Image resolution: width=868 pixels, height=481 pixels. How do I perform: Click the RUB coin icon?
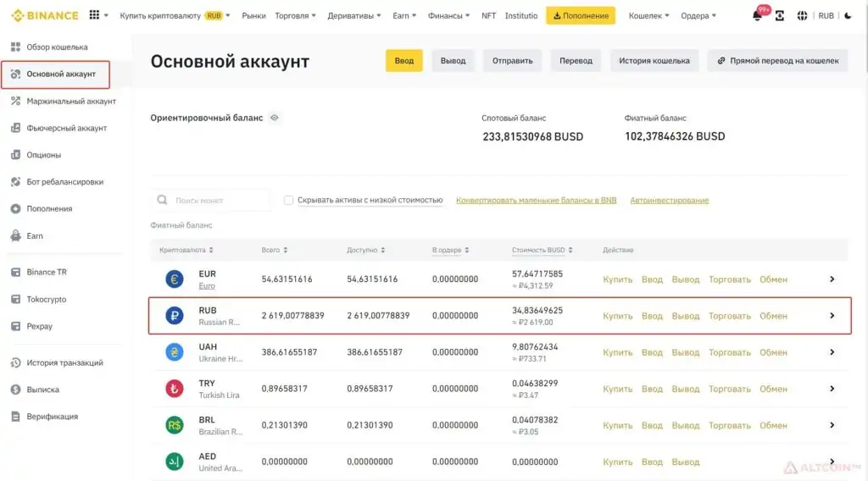[175, 316]
